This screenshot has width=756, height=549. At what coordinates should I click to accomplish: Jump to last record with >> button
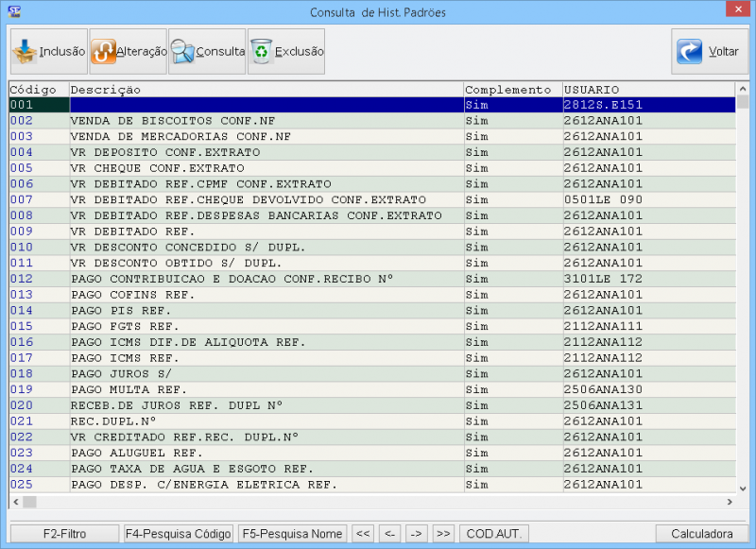[444, 534]
